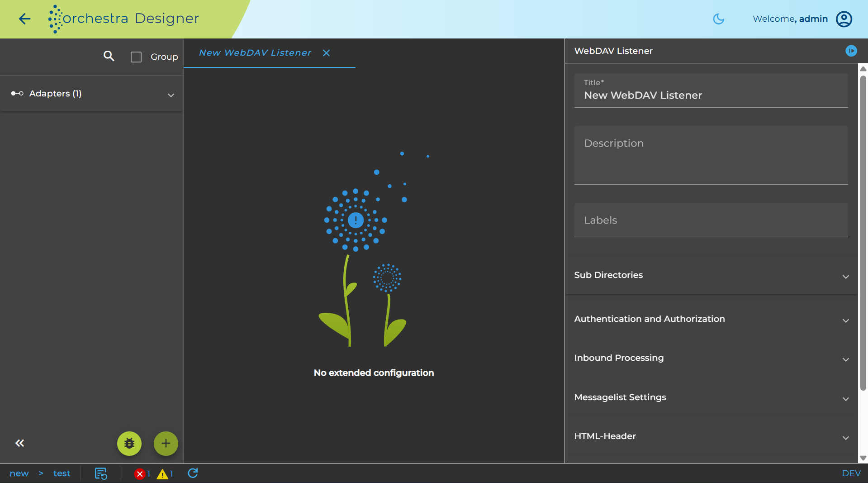Show the red error count
The width and height of the screenshot is (868, 483).
[x=142, y=473]
